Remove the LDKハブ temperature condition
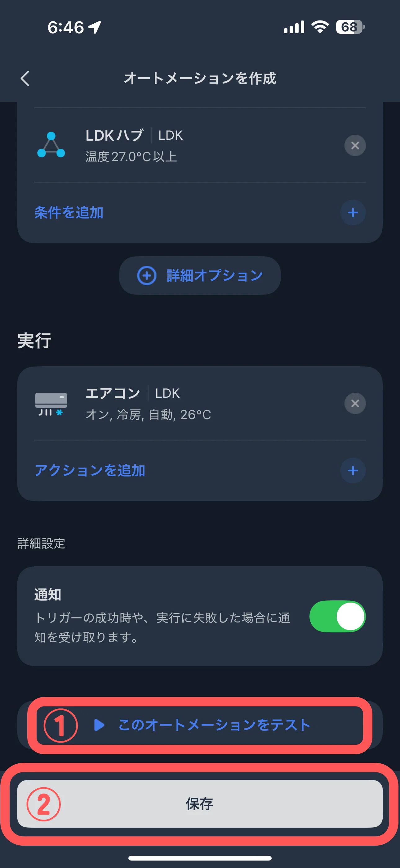This screenshot has width=400, height=868. click(354, 146)
